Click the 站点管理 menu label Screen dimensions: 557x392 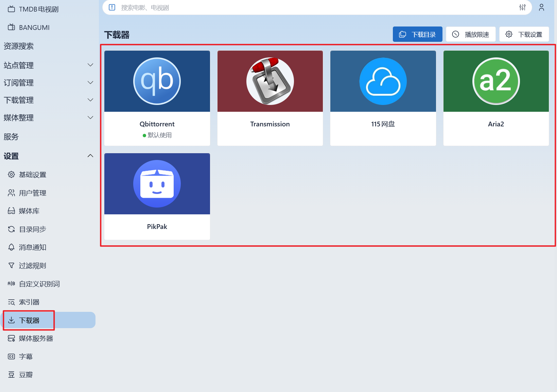click(19, 65)
